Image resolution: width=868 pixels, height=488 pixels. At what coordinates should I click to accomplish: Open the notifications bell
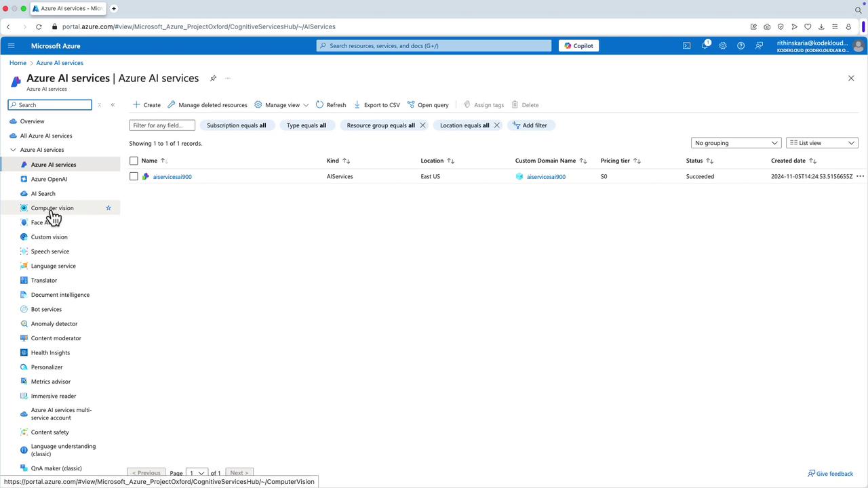click(x=705, y=45)
